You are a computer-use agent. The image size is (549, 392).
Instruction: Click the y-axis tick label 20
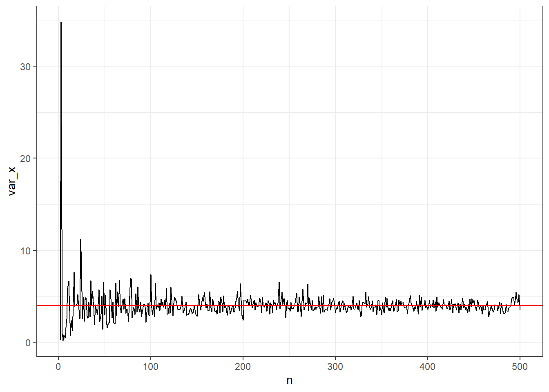25,158
